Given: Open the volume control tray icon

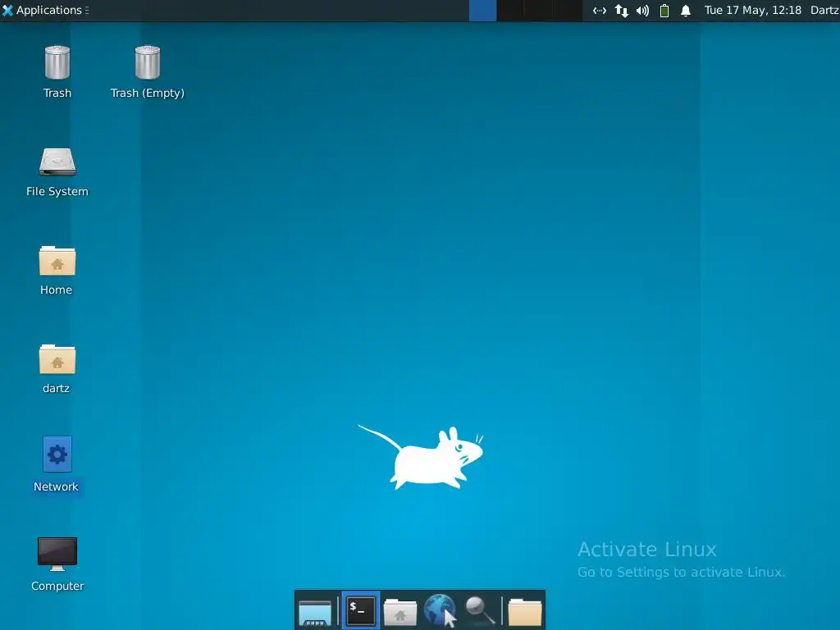Looking at the screenshot, I should (x=642, y=11).
